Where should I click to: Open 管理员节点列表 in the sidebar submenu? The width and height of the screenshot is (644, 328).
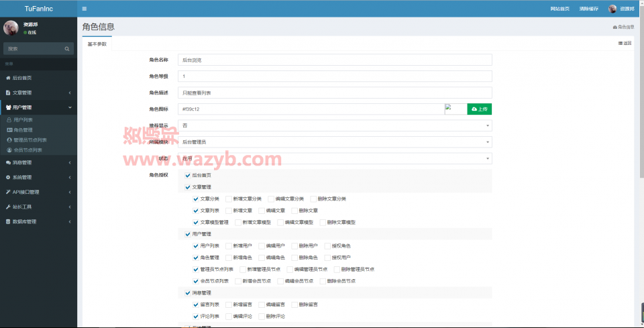tap(30, 140)
